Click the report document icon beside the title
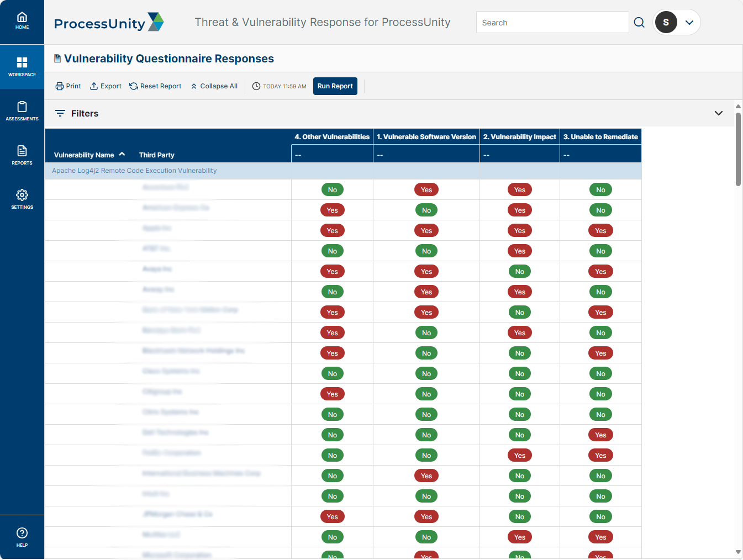The width and height of the screenshot is (743, 560). pyautogui.click(x=57, y=59)
